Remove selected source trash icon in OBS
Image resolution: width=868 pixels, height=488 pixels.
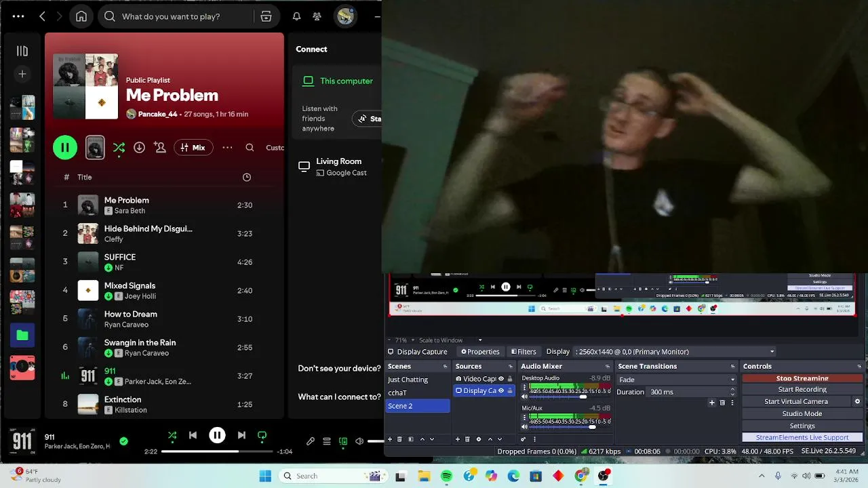click(x=467, y=439)
